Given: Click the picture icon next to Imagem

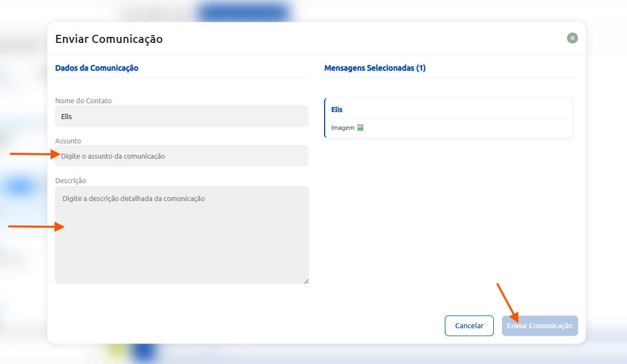Looking at the screenshot, I should tap(360, 128).
